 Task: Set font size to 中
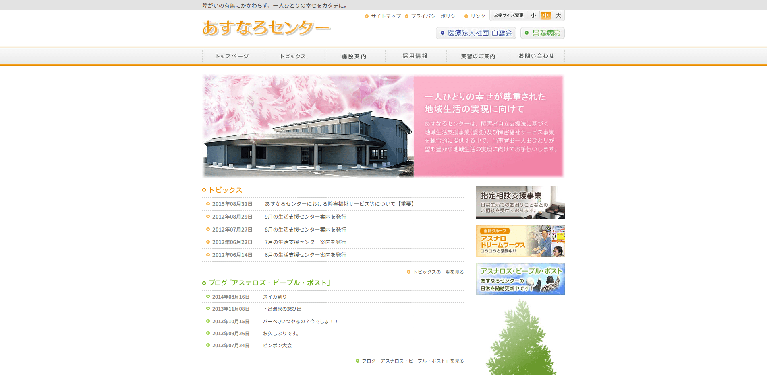(545, 16)
